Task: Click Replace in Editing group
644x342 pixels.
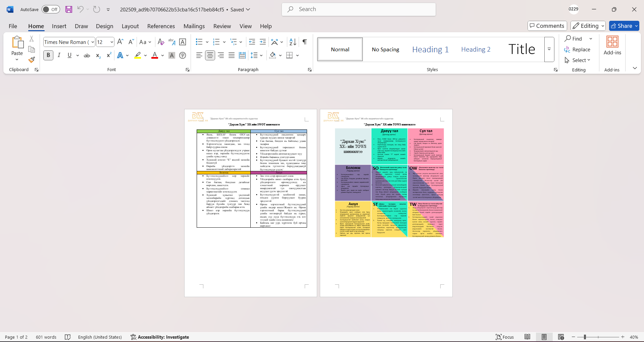Action: (x=577, y=49)
